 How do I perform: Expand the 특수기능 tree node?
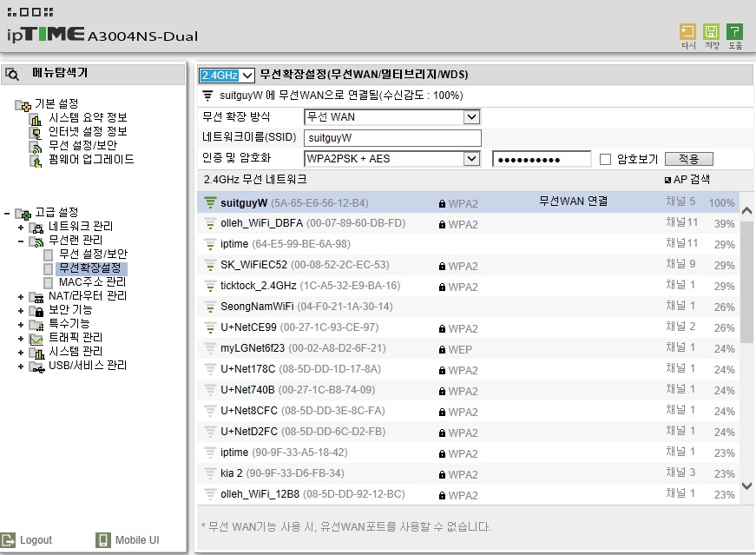click(21, 325)
